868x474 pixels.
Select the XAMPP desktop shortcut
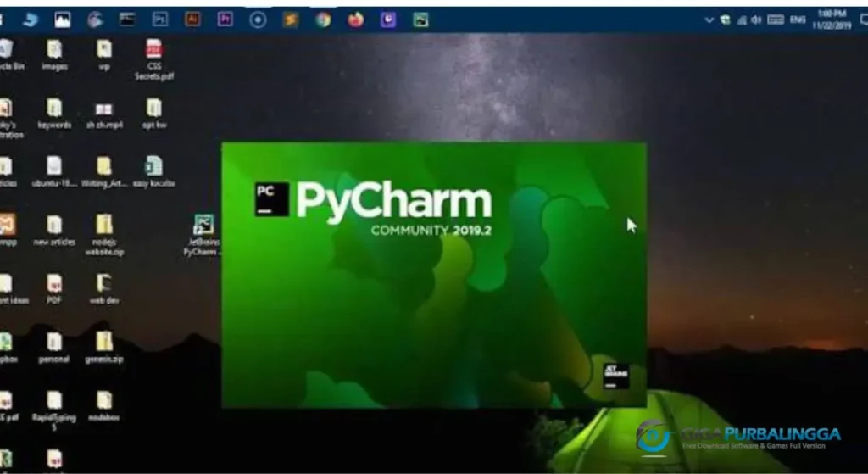click(7, 231)
